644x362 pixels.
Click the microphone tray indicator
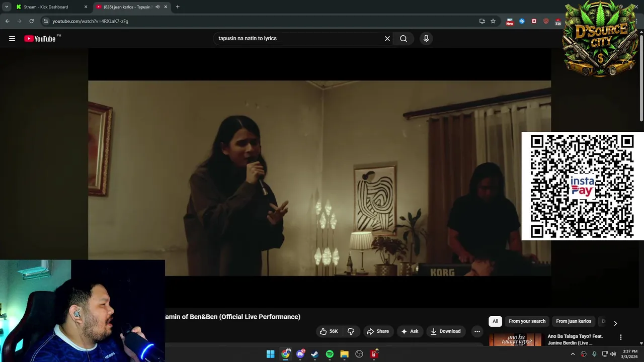(594, 354)
